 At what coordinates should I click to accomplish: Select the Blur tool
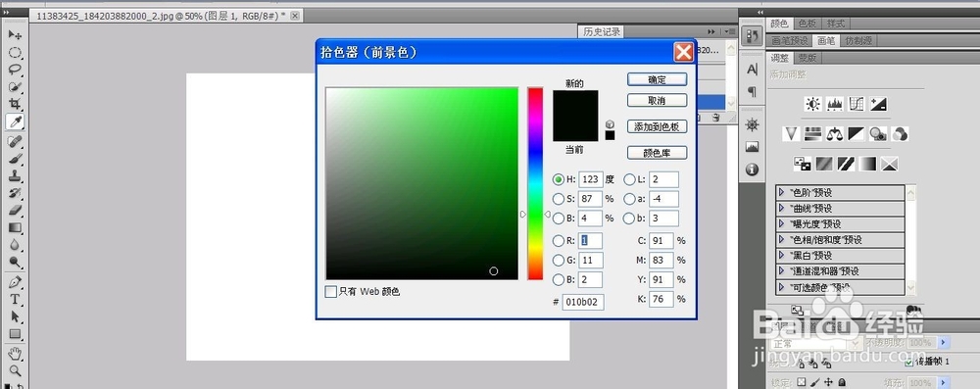[x=15, y=245]
